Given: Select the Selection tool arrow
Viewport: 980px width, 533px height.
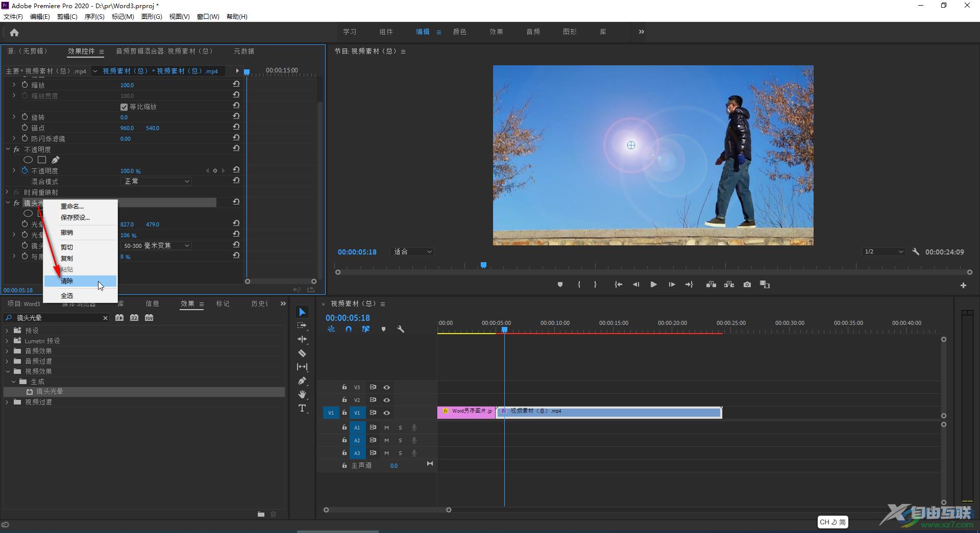Looking at the screenshot, I should point(302,312).
